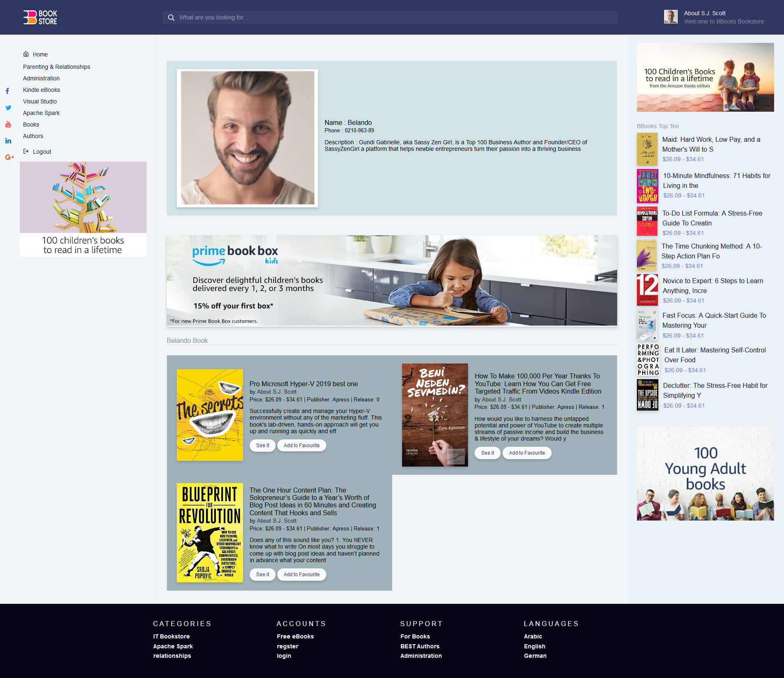This screenshot has height=678, width=784.
Task: Open Apache Spark footer link
Action: coord(173,646)
